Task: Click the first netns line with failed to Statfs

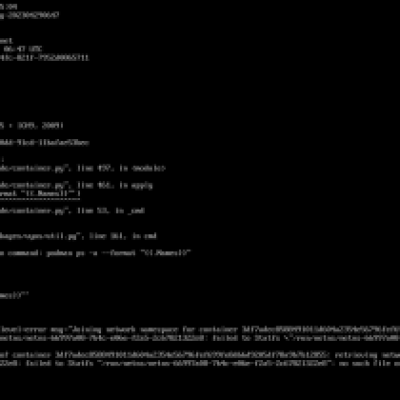Action: pos(200,338)
